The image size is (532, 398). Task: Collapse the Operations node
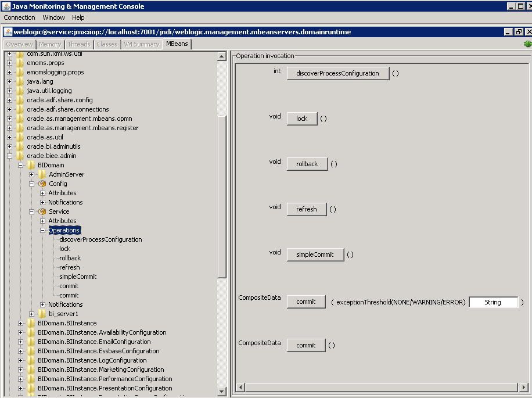[43, 230]
